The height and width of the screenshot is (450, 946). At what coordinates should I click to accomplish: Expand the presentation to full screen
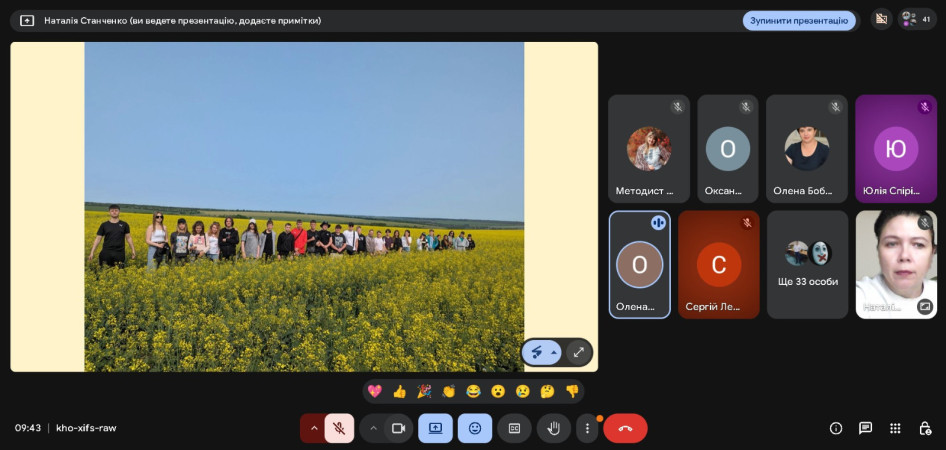point(578,352)
